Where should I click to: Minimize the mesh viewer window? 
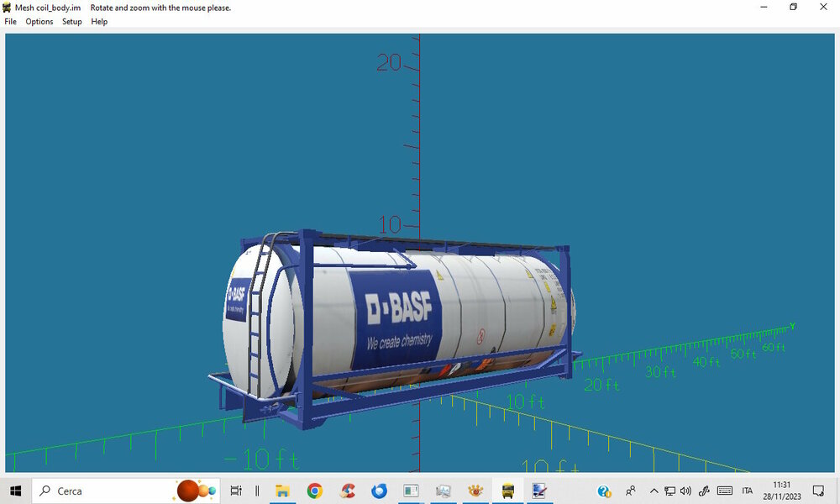(x=764, y=7)
